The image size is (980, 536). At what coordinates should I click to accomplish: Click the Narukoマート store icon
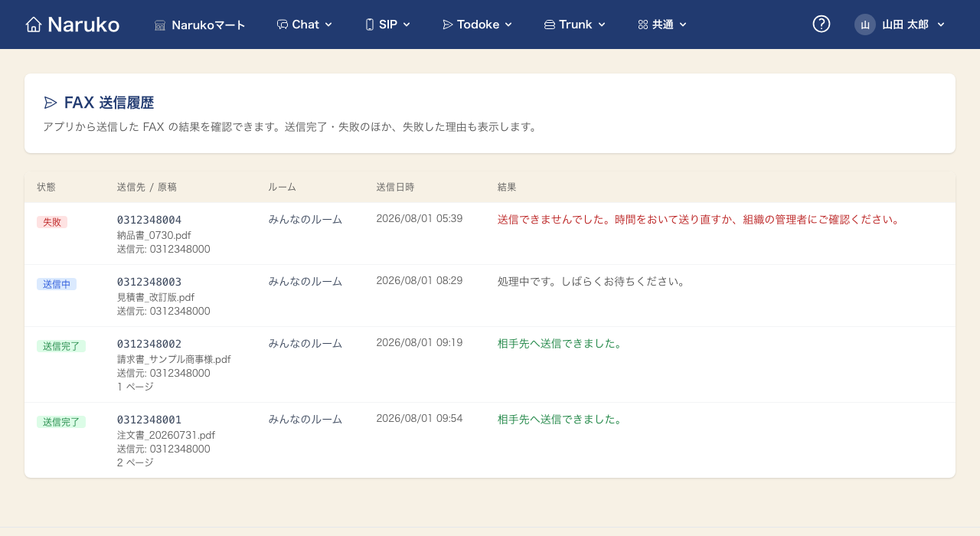pos(160,25)
